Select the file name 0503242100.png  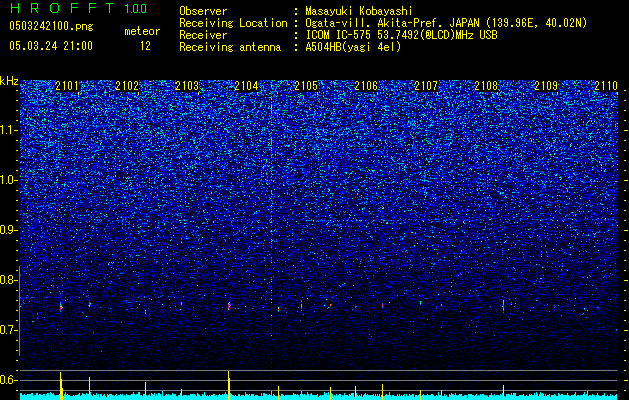coord(51,26)
